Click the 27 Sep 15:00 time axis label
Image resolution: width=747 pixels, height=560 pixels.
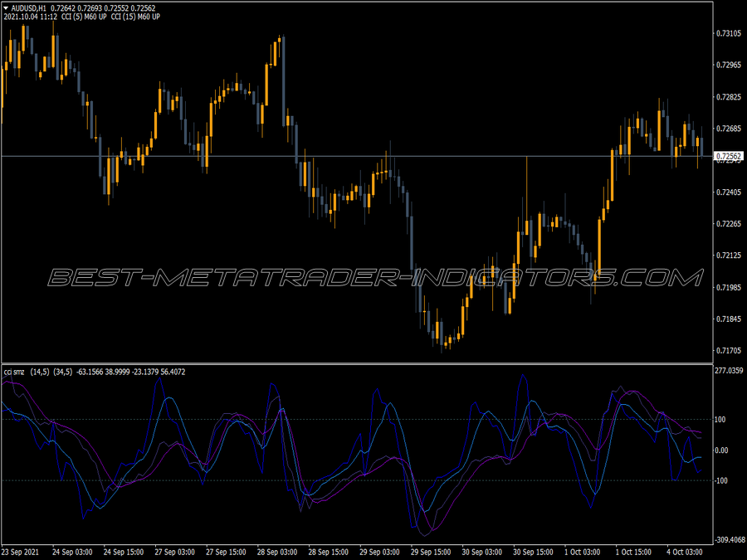click(x=227, y=553)
